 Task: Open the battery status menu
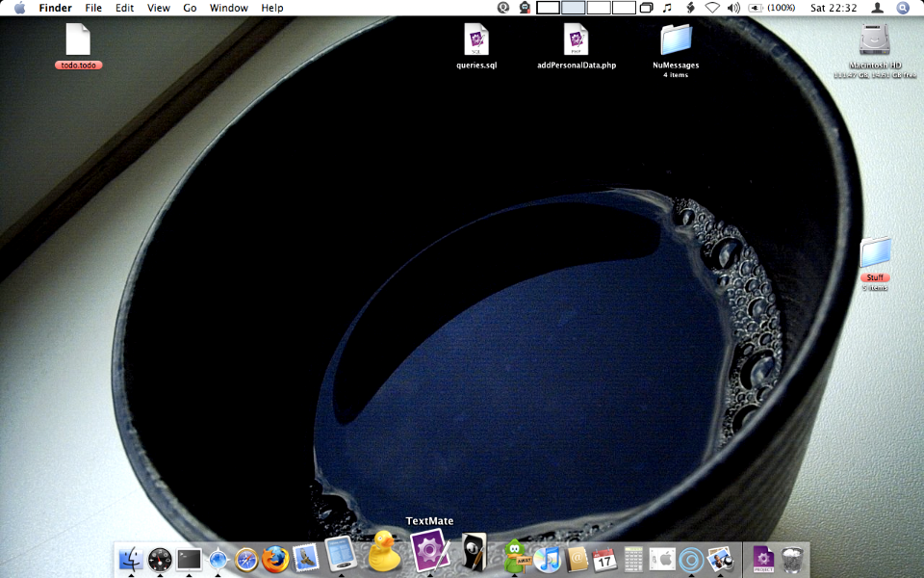pos(755,8)
